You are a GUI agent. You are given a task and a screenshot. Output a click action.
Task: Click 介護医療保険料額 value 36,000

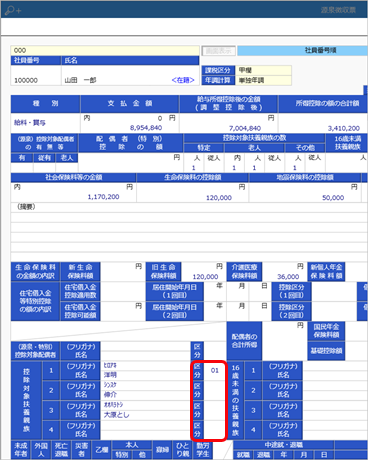coord(288,277)
